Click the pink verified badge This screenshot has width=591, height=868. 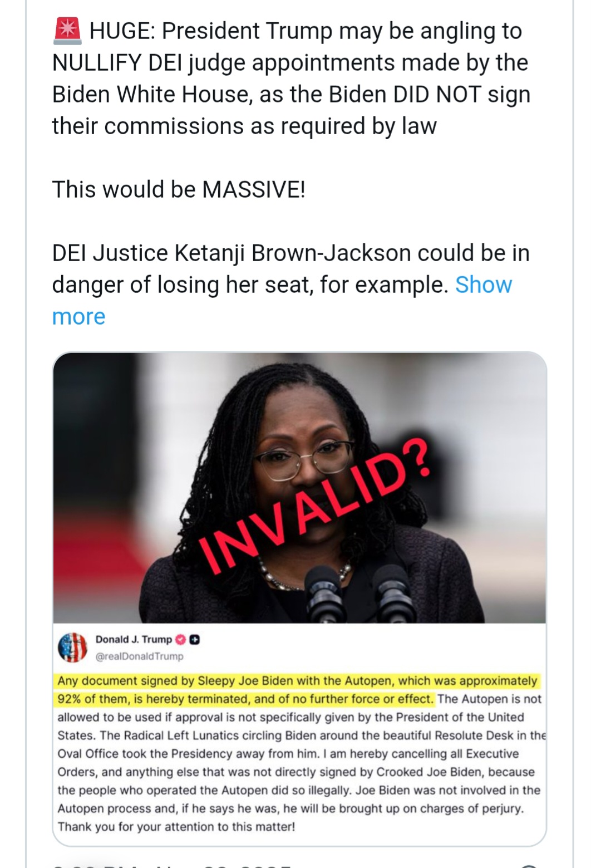[x=180, y=640]
